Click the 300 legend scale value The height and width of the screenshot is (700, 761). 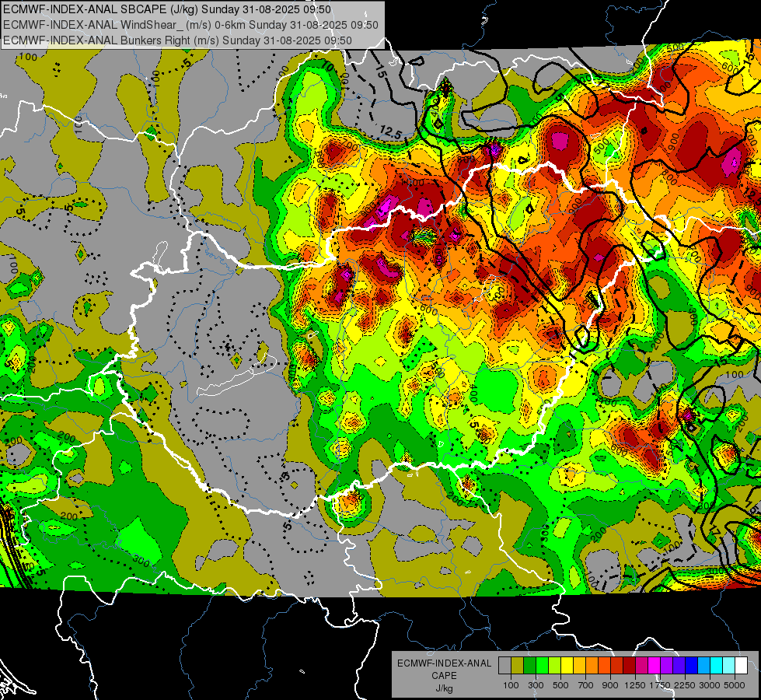tap(536, 685)
